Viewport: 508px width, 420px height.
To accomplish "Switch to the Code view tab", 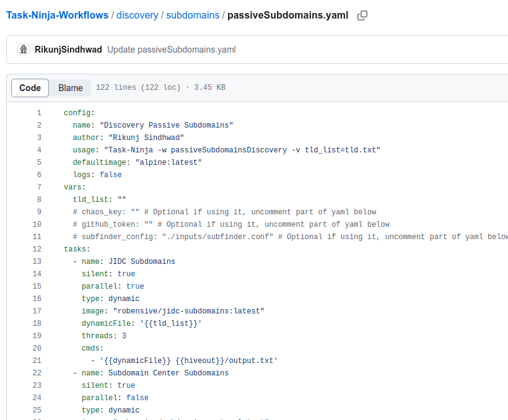I will [x=30, y=88].
